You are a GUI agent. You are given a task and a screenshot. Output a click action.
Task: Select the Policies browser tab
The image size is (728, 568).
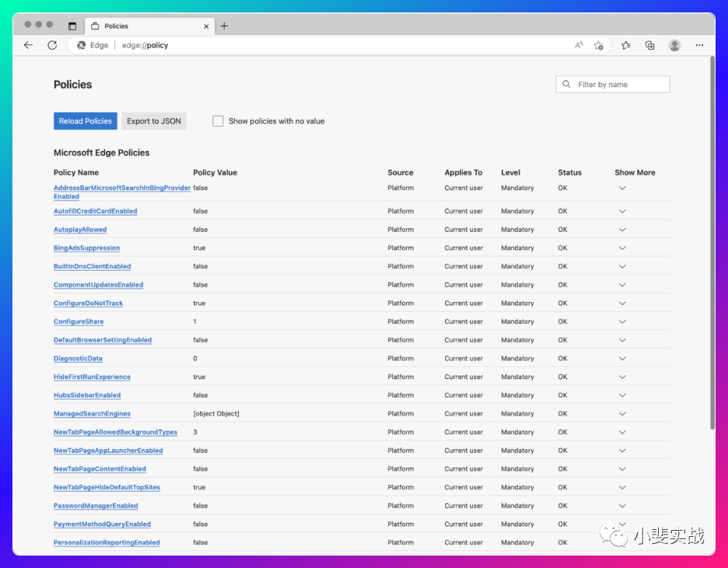point(149,26)
